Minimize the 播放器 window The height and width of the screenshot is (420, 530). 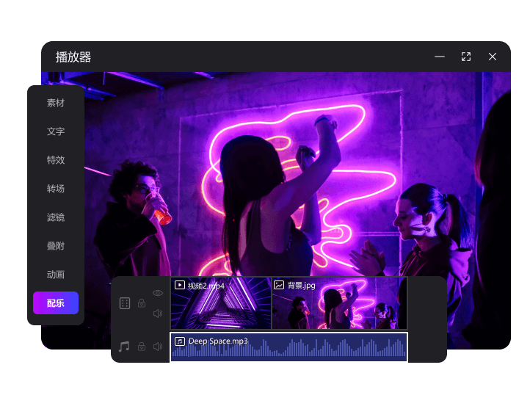440,57
